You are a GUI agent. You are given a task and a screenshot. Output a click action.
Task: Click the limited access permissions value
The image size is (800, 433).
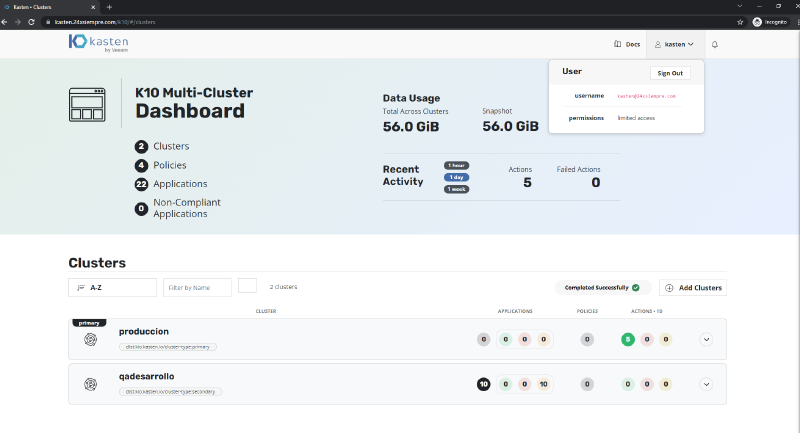[x=636, y=118]
